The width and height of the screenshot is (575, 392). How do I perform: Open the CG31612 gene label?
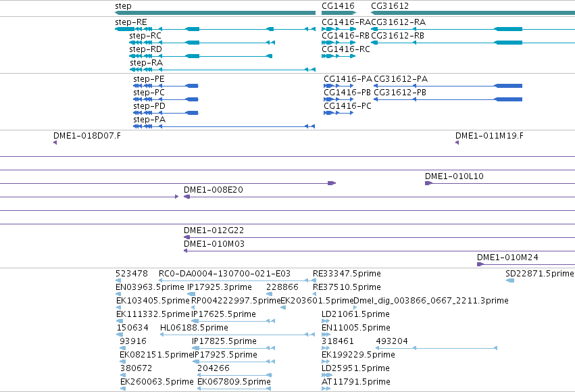click(389, 6)
